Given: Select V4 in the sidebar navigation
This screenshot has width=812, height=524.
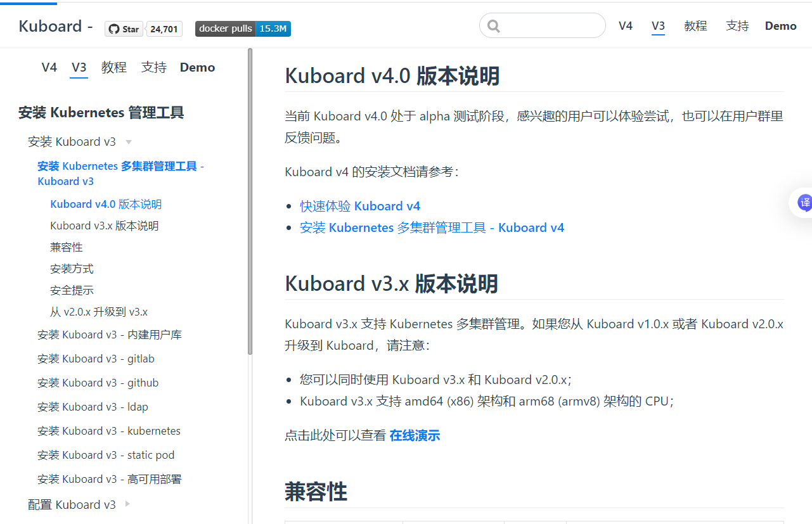Looking at the screenshot, I should pos(49,67).
